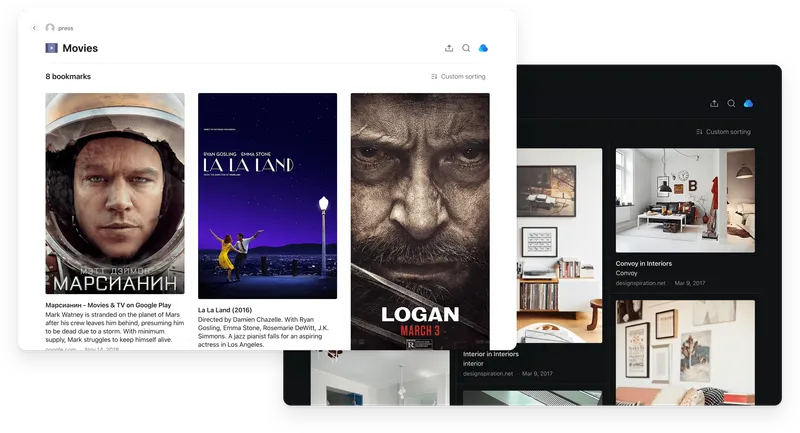
Task: Click the Mar 9, 2017 date under Convoy
Action: [690, 283]
